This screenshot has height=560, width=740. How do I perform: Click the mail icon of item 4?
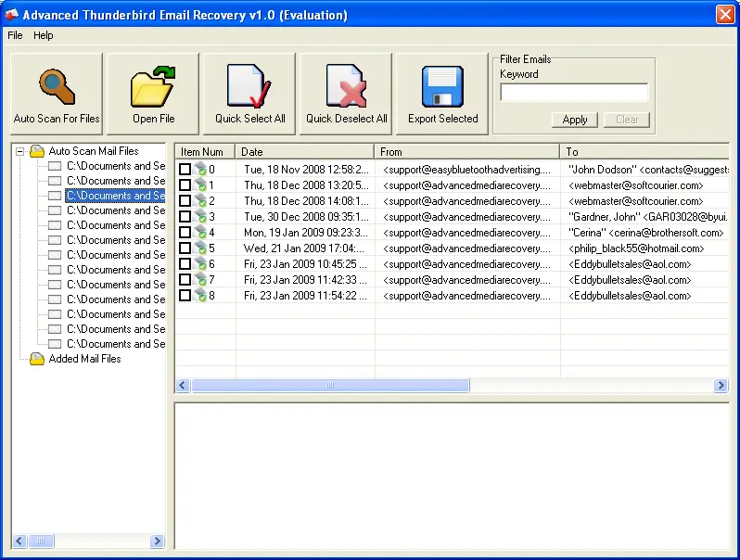pos(200,232)
